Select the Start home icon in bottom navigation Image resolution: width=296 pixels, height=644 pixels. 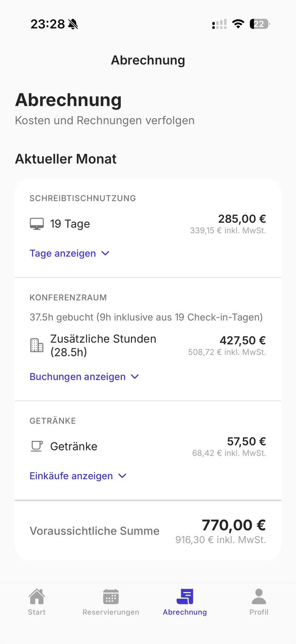pos(37,597)
